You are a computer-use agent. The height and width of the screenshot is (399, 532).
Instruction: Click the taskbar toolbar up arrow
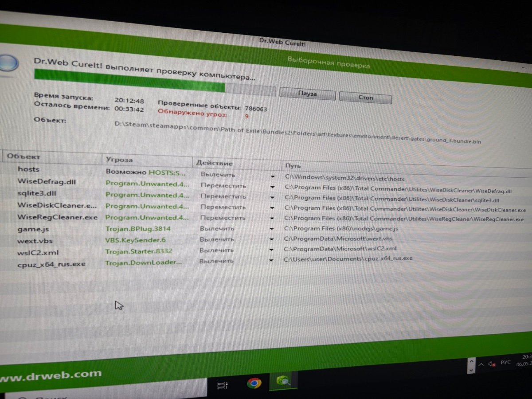[471, 361]
